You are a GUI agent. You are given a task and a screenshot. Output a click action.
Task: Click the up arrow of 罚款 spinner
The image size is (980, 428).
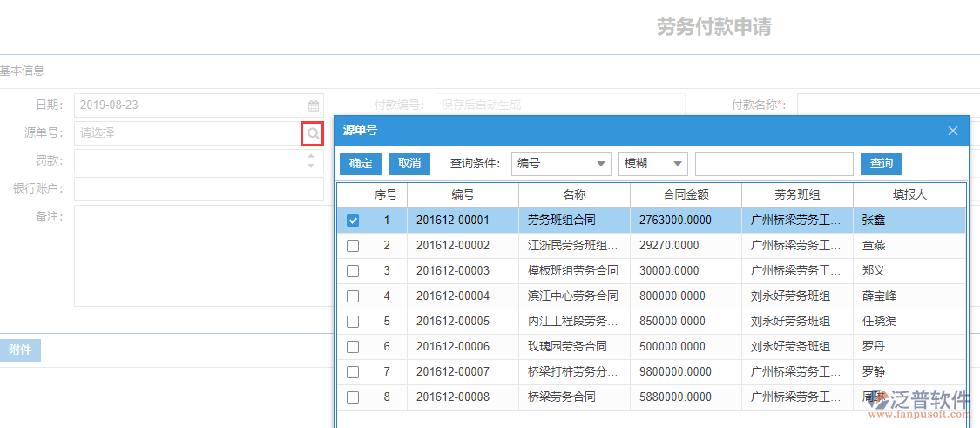pyautogui.click(x=311, y=157)
